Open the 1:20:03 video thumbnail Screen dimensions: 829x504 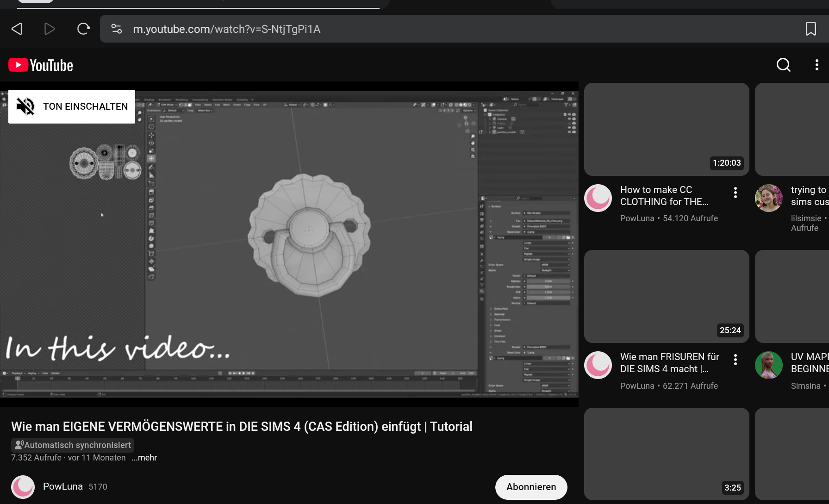[666, 130]
